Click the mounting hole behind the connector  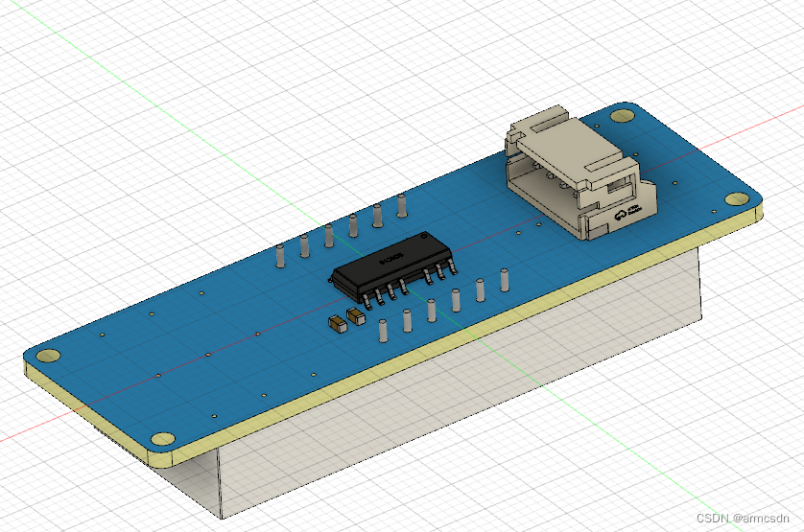pos(623,116)
